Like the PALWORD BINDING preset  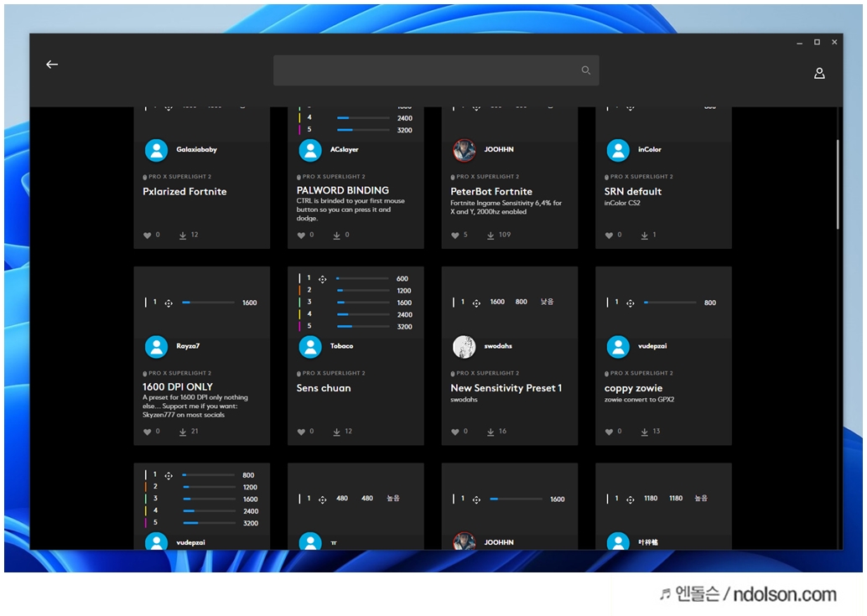[x=301, y=236]
